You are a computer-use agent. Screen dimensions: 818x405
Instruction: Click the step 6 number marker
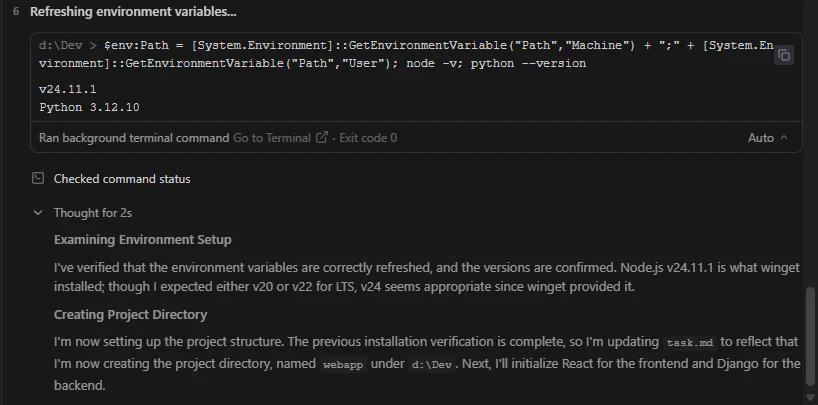(16, 11)
